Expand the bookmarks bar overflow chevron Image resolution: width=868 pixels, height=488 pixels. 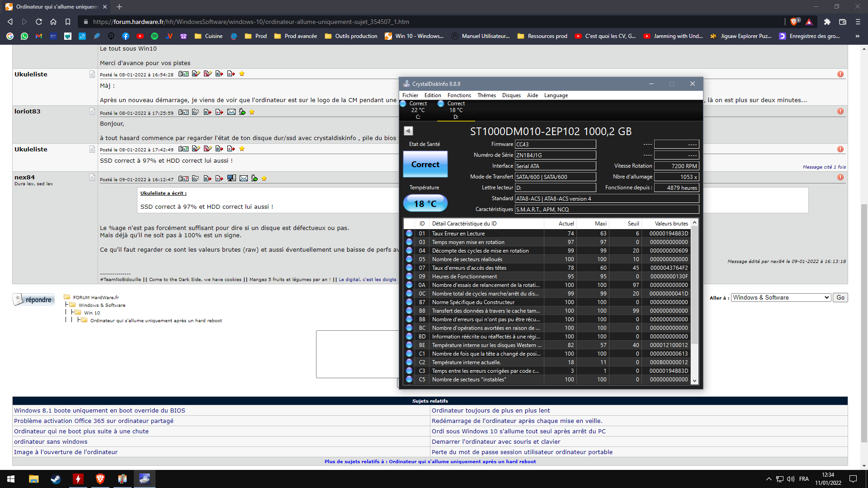[x=857, y=36]
